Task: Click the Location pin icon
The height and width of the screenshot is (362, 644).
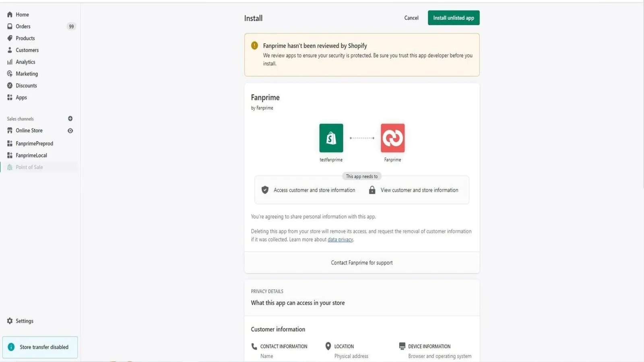Action: point(328,346)
